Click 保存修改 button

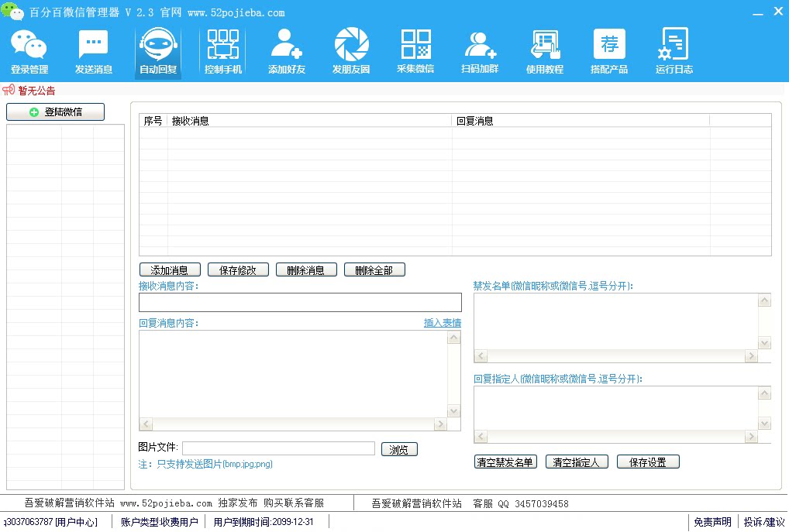pos(238,270)
